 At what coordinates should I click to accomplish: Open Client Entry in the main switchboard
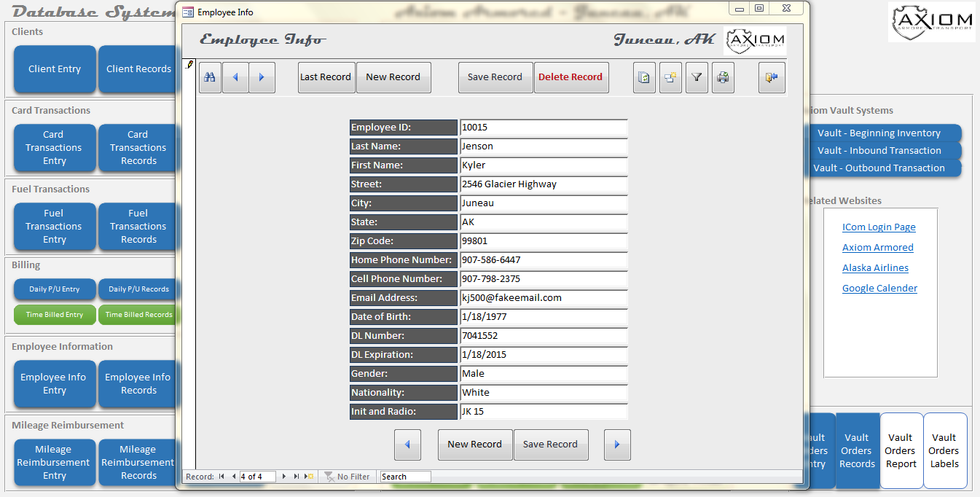click(55, 69)
